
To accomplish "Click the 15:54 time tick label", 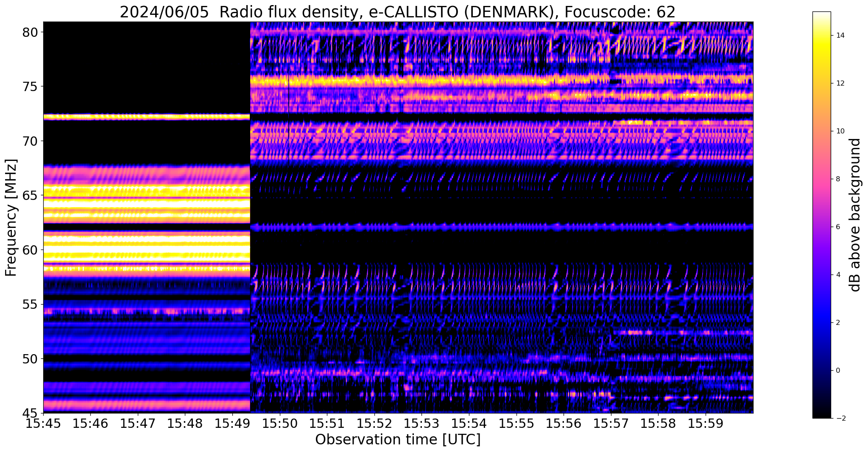I will pos(469,424).
